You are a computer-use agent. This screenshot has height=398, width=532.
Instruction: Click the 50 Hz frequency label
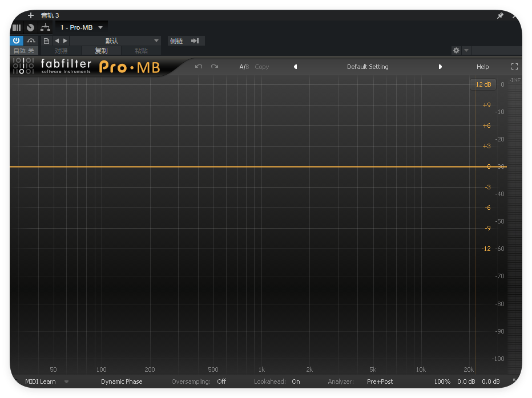(53, 369)
